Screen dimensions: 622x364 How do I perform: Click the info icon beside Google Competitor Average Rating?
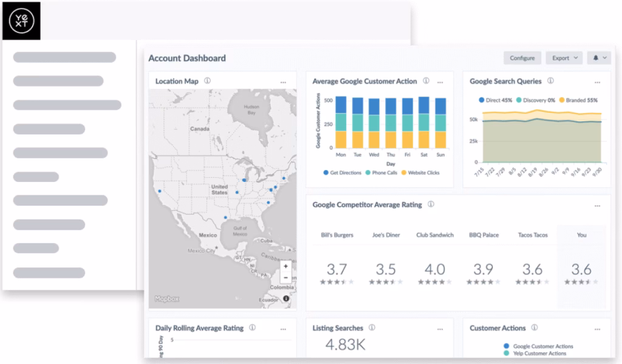pos(431,204)
